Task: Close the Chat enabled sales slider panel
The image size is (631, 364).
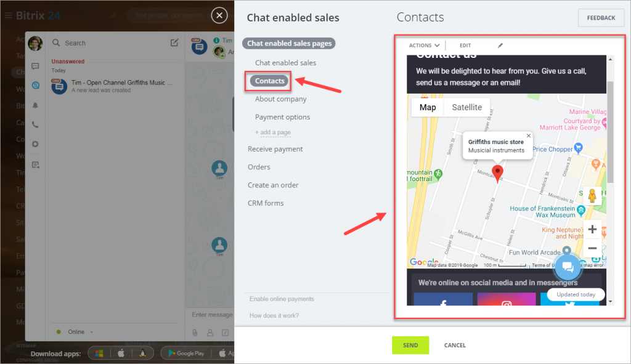Action: (x=219, y=15)
